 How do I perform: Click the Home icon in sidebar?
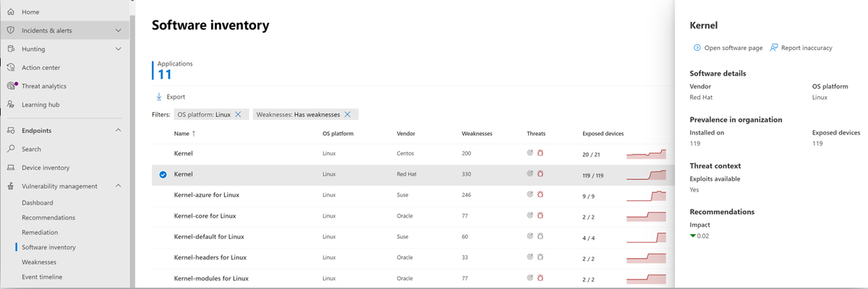[x=10, y=12]
